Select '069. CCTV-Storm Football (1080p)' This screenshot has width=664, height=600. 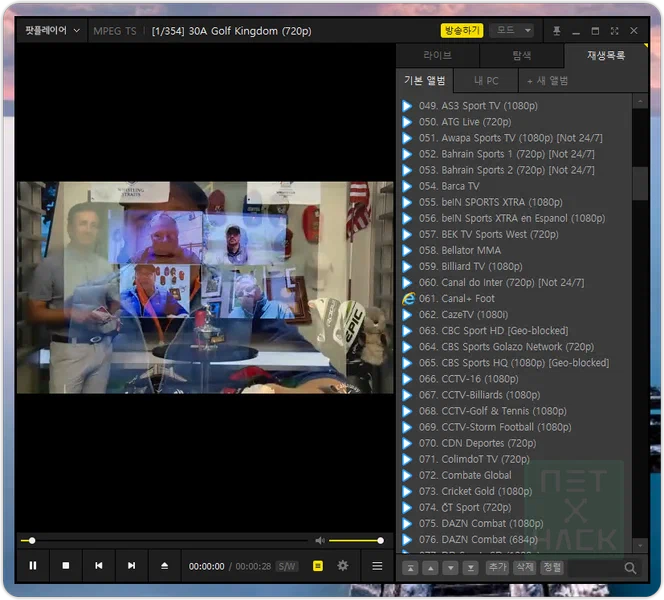coord(495,427)
